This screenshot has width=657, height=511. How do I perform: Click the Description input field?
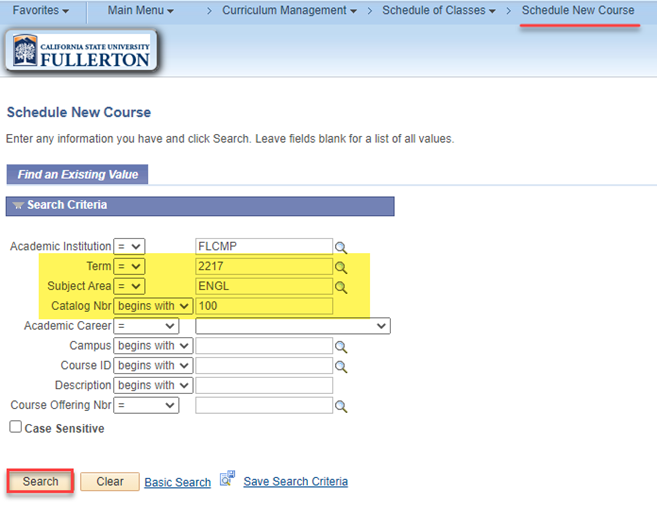coord(264,386)
